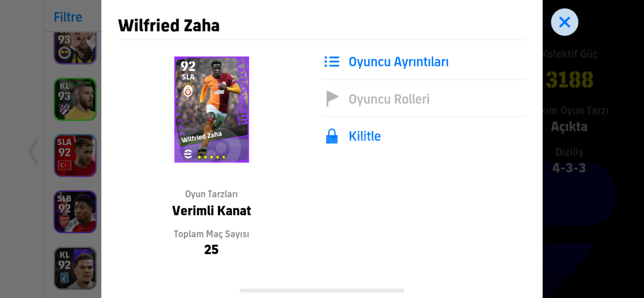Image resolution: width=644 pixels, height=298 pixels.
Task: Select the KL 93 goalkeeper card
Action: click(75, 99)
